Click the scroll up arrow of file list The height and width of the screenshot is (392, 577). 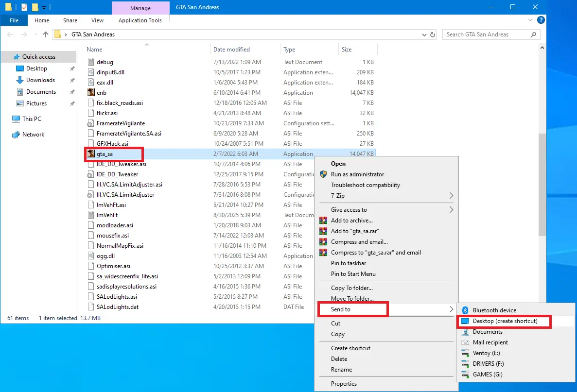tap(542, 48)
